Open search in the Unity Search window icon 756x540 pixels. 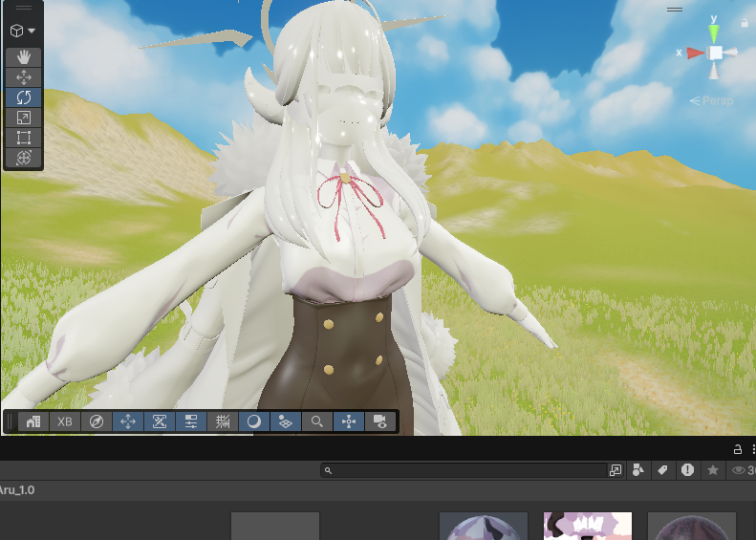pos(616,470)
